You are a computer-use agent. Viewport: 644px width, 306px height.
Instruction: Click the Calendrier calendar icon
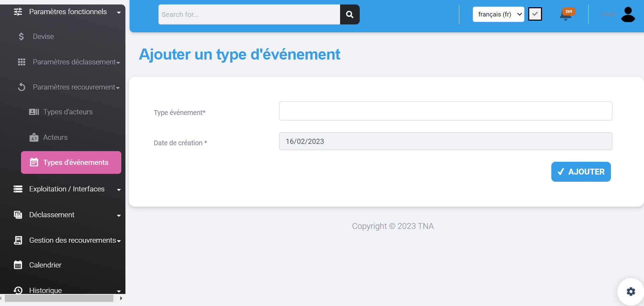tap(18, 265)
